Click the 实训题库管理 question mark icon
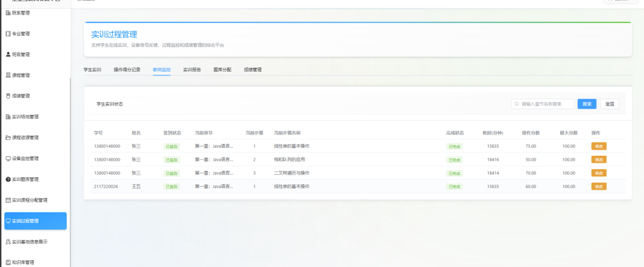Screen dimensions: 644x267 click(x=8, y=180)
